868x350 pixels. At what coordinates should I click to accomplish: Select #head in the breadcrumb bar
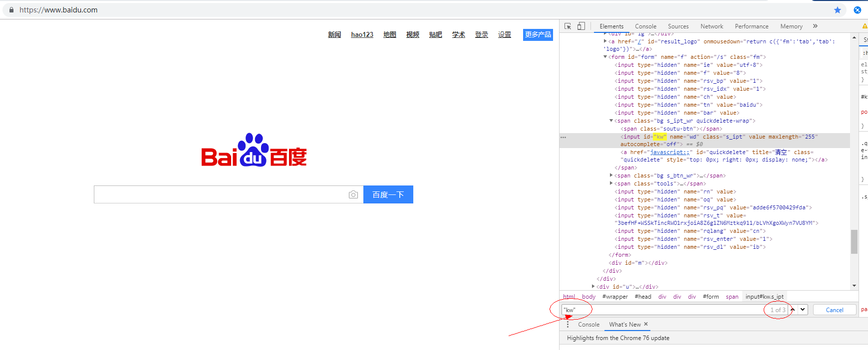[643, 297]
